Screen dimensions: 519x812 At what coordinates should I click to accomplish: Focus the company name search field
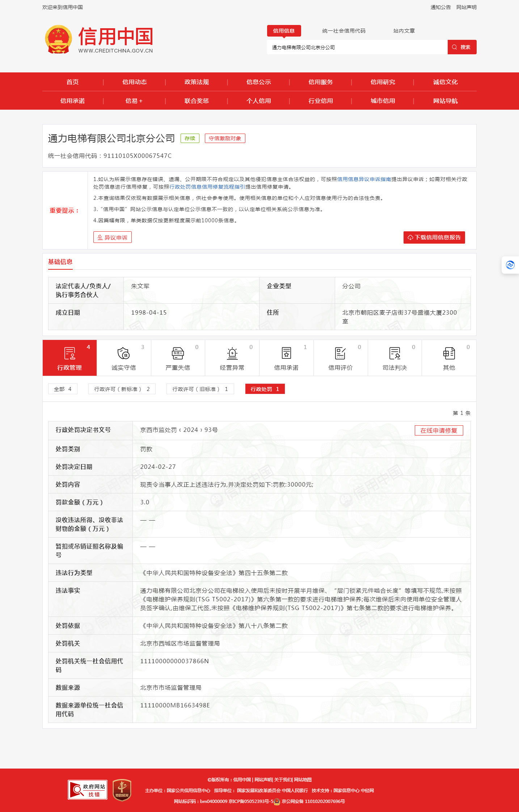357,47
